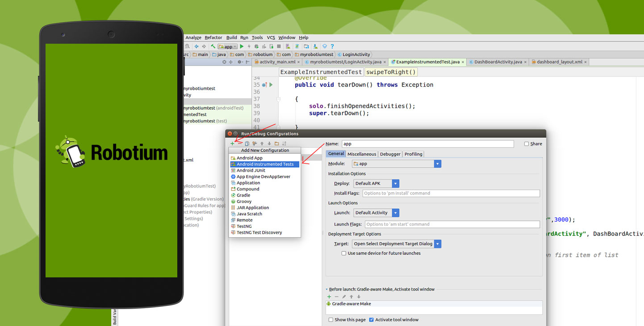Check the Show this page checkbox
644x326 pixels.
331,320
